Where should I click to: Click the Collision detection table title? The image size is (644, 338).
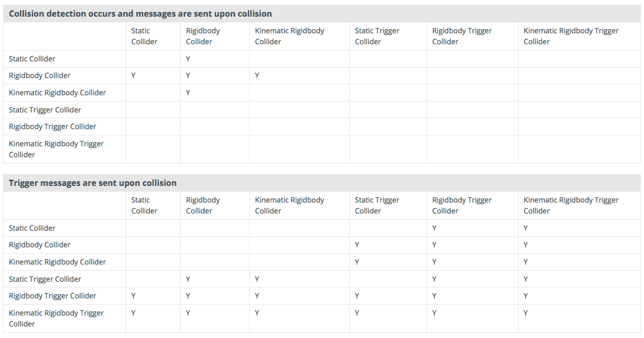(x=141, y=14)
